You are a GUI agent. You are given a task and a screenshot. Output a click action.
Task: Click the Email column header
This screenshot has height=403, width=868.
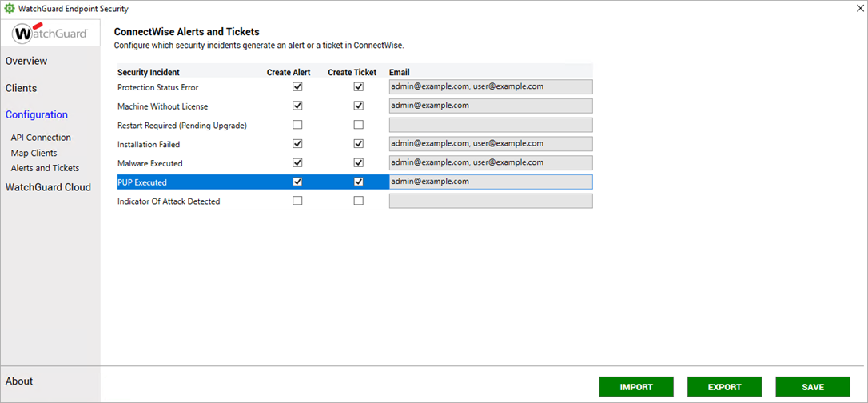(x=399, y=73)
